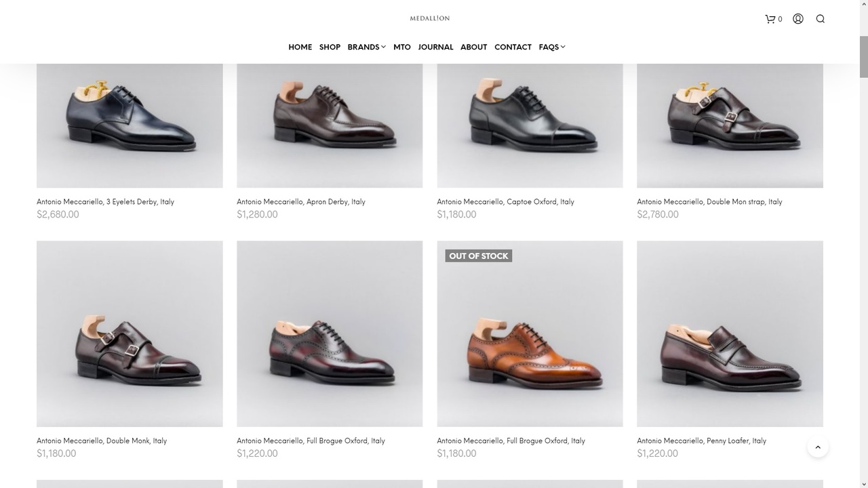Open the Journal menu item

click(435, 47)
